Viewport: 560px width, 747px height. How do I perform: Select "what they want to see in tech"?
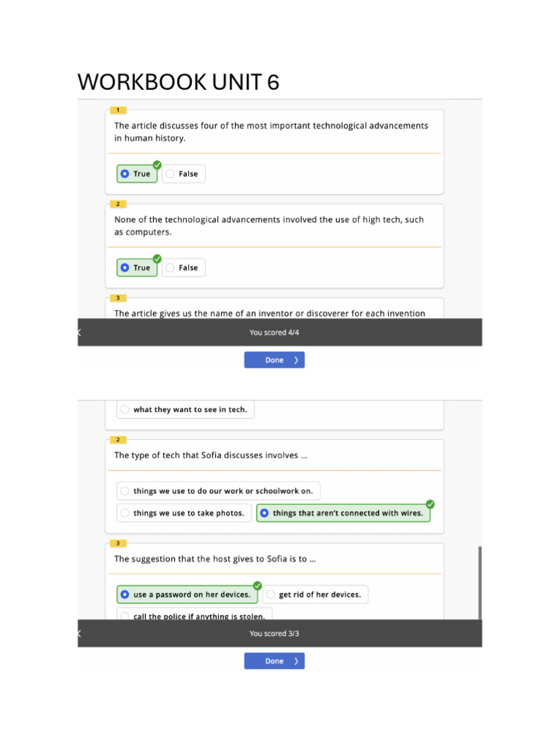185,410
